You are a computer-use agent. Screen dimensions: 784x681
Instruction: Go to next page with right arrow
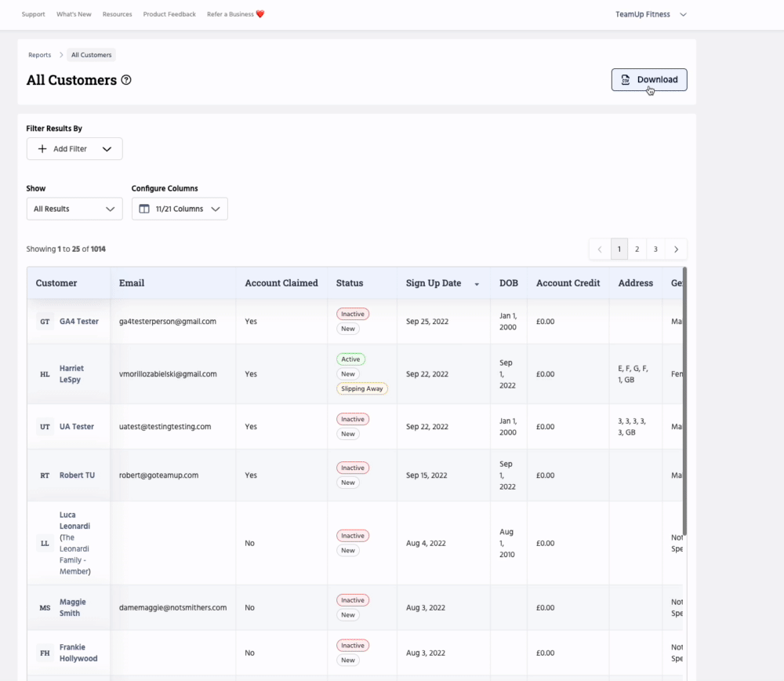coord(676,249)
